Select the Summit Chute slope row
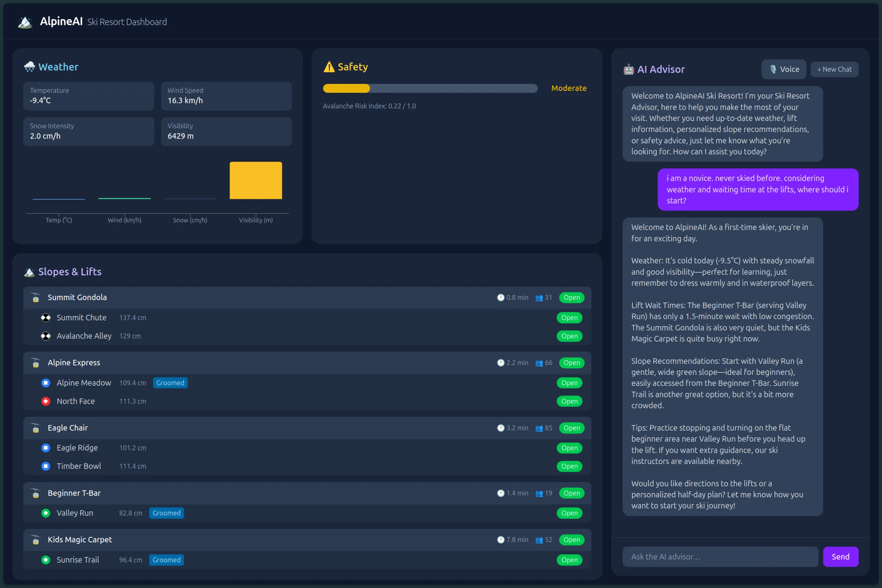The height and width of the screenshot is (588, 882). coord(307,317)
